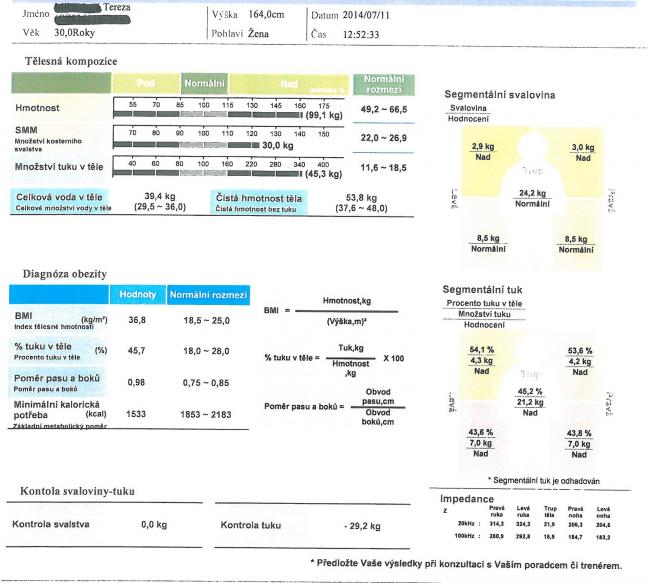
Task: Select the fat control value '- 29,2 kg'
Action: (x=362, y=526)
